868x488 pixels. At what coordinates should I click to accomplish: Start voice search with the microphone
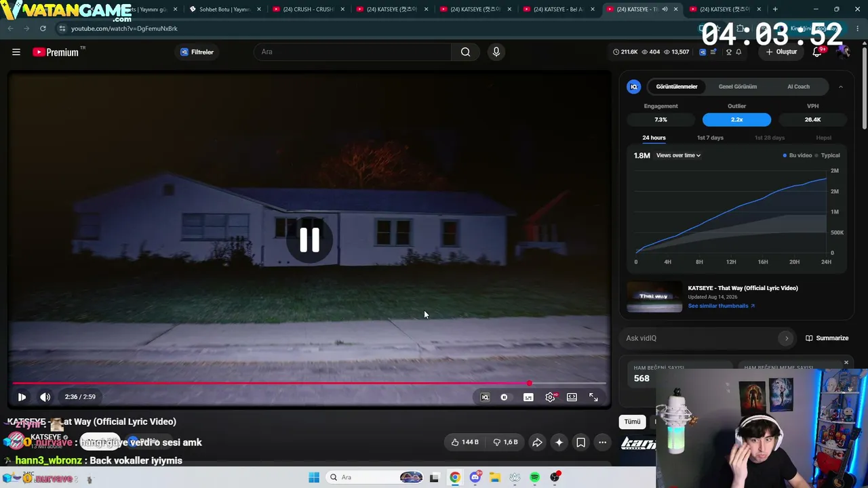(496, 52)
